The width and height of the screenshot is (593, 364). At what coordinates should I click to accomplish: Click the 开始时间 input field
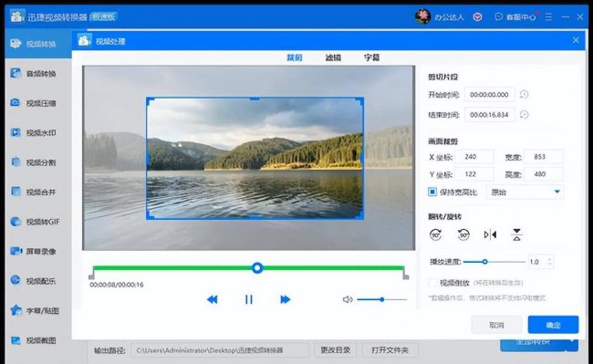pyautogui.click(x=489, y=95)
